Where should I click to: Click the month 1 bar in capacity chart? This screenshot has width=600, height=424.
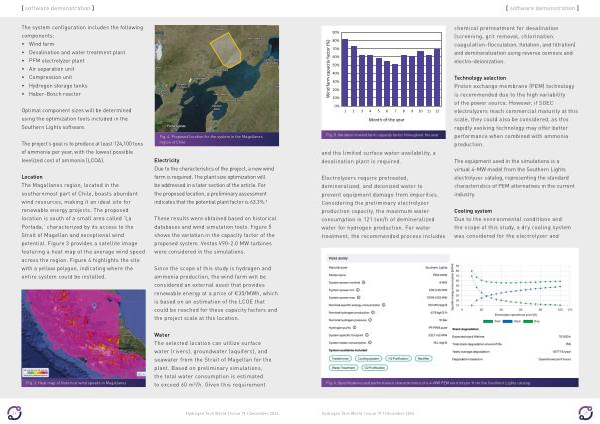(x=345, y=73)
